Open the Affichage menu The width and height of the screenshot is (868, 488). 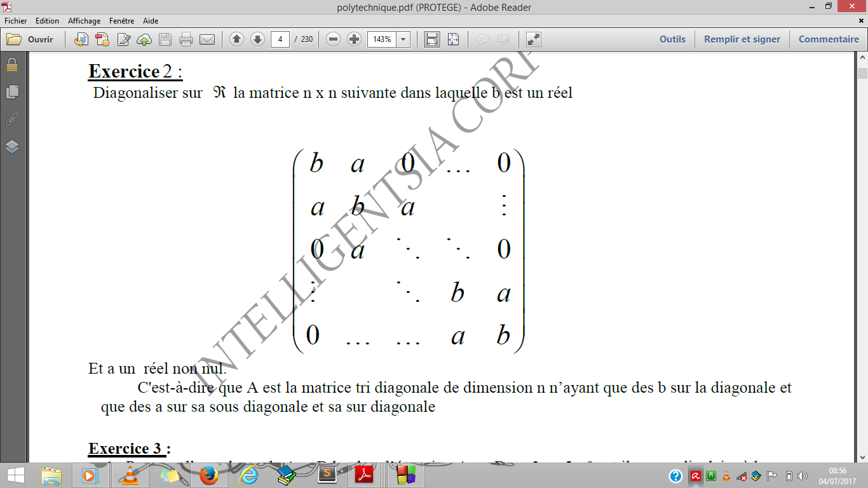tap(85, 20)
